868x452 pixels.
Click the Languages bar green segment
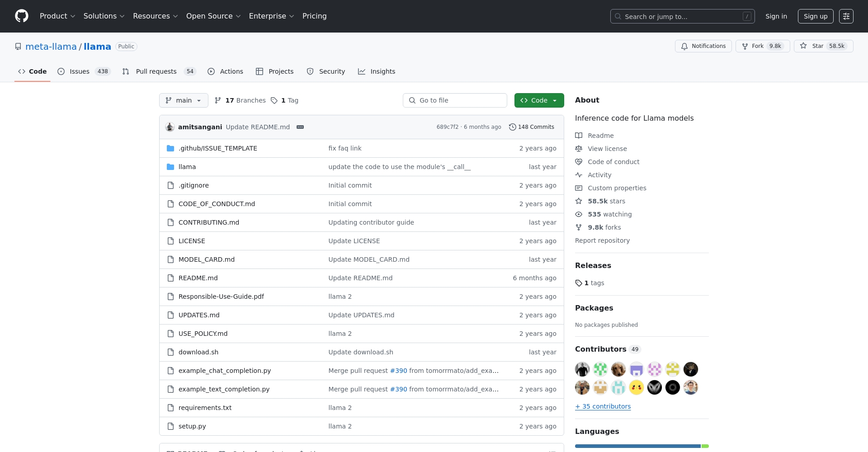(x=705, y=446)
